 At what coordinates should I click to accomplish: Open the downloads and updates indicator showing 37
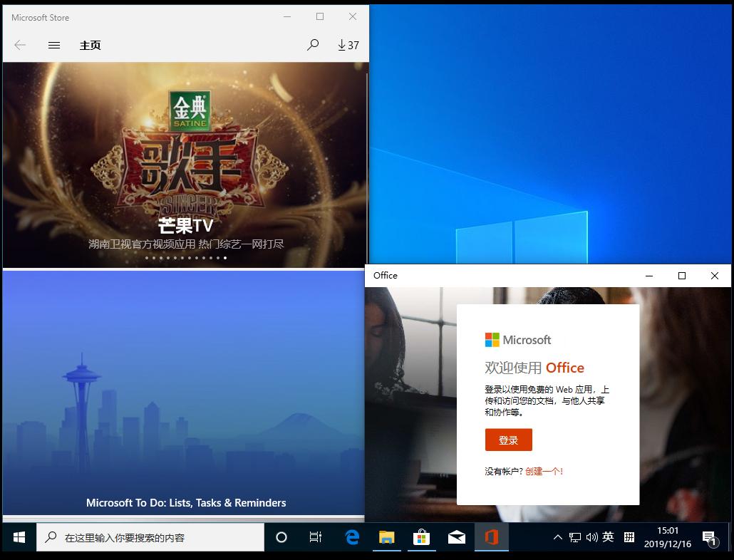(348, 45)
